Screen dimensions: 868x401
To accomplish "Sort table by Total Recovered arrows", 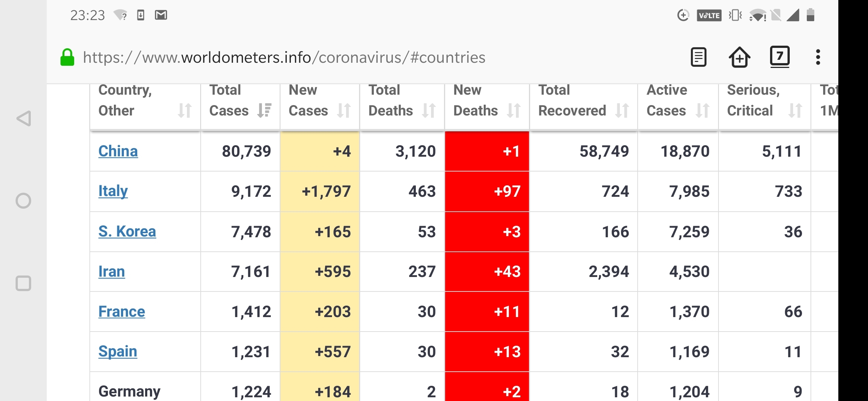I will point(622,110).
